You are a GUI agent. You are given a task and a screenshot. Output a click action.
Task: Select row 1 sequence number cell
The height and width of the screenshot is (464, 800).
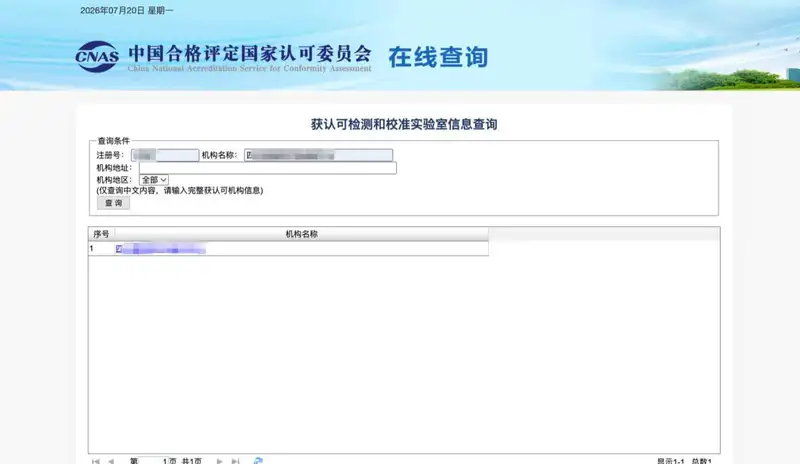click(x=102, y=249)
